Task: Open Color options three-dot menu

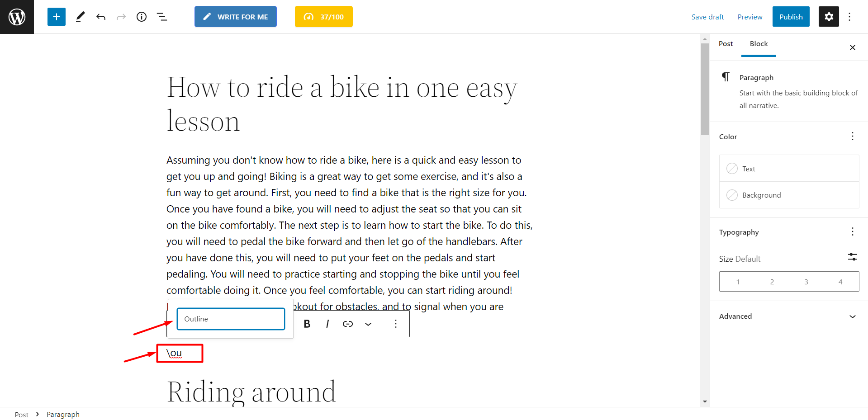Action: click(852, 137)
